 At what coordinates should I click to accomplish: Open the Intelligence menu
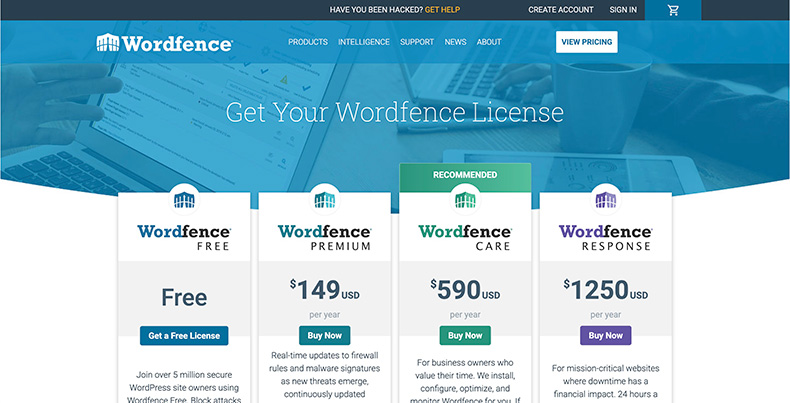(x=364, y=42)
